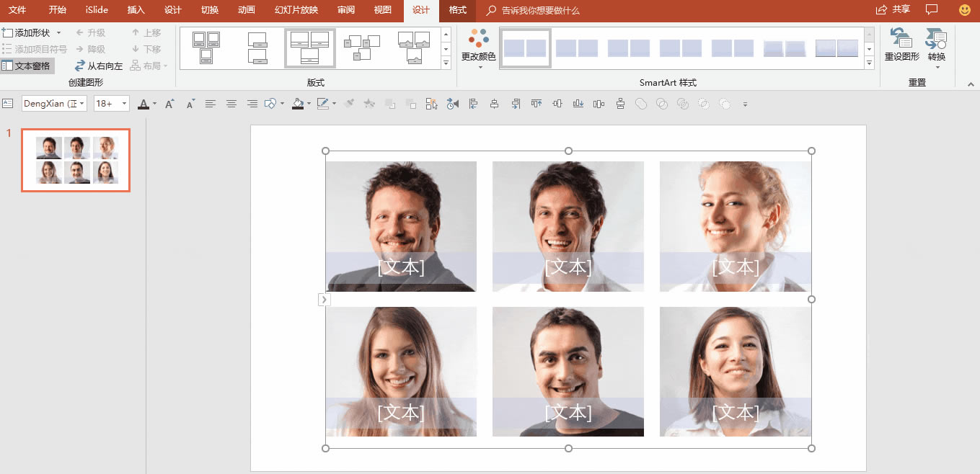980x474 pixels.
Task: Click the Shape Outline pen icon
Action: click(322, 103)
